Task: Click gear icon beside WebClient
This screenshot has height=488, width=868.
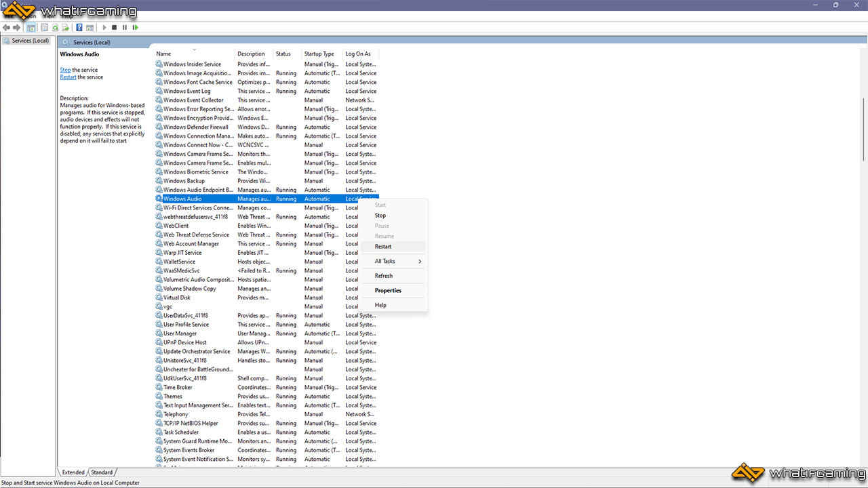Action: pos(159,226)
